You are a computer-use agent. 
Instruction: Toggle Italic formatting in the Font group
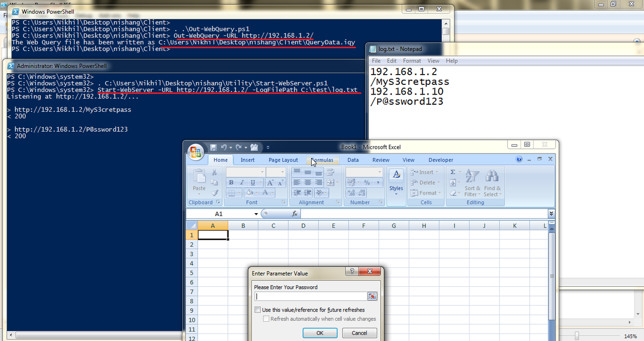coord(241,182)
